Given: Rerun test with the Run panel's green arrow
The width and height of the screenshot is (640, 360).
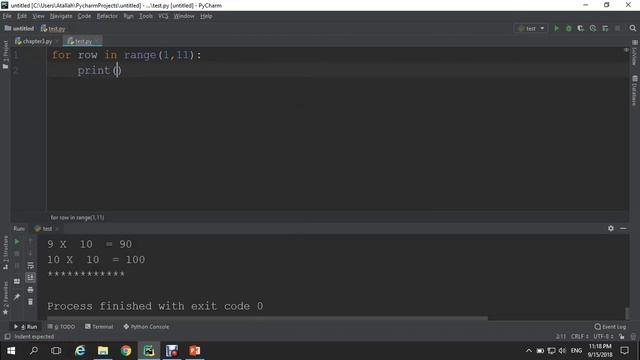Looking at the screenshot, I should (17, 242).
